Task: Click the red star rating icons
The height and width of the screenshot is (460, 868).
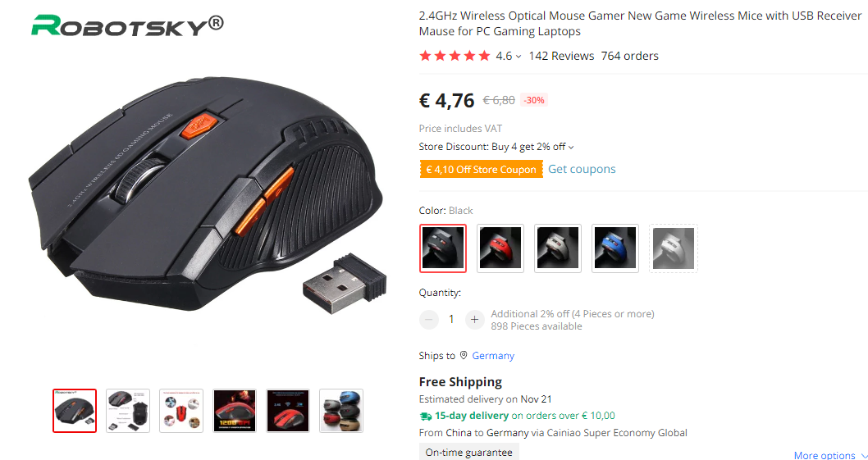Action: [x=455, y=56]
